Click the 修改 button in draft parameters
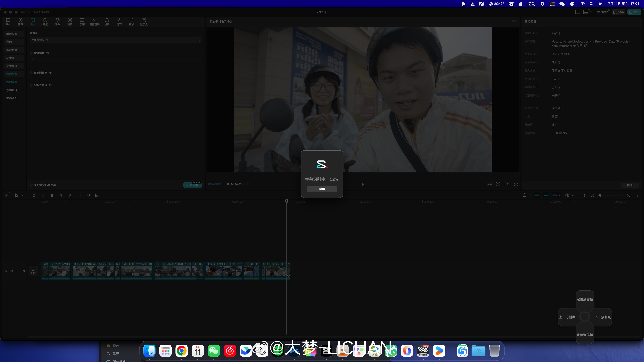 (x=630, y=185)
